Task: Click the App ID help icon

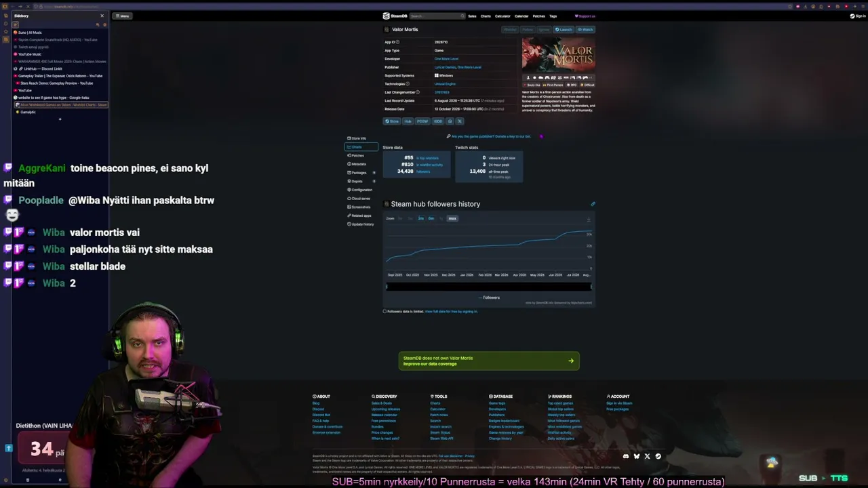Action: click(398, 42)
